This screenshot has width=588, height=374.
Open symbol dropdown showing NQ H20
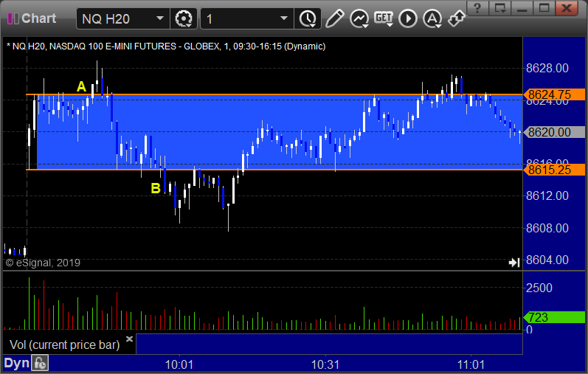click(122, 18)
